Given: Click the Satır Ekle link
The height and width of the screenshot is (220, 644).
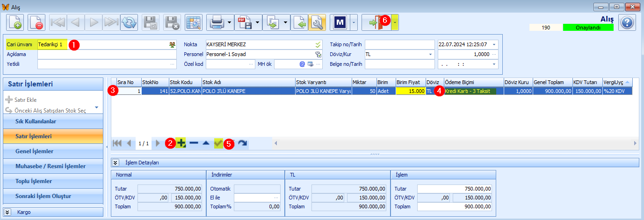Looking at the screenshot, I should [x=21, y=100].
